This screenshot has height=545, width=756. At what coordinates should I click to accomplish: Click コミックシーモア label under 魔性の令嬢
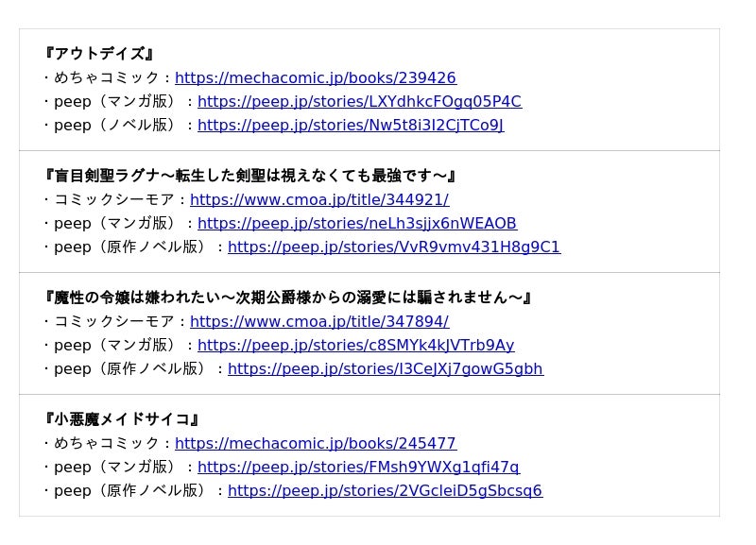pos(114,322)
